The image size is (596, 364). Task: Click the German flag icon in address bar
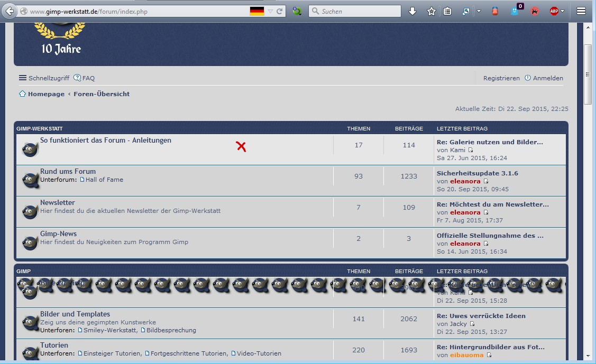[257, 12]
